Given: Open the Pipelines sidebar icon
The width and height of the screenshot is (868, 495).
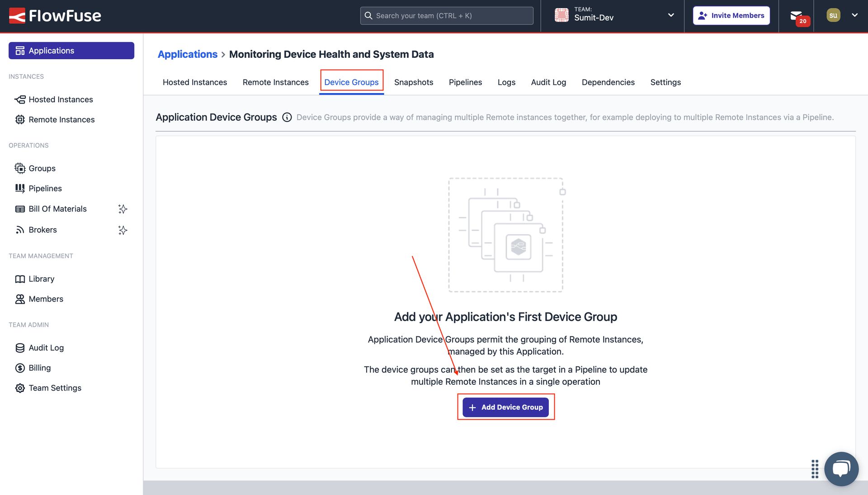Looking at the screenshot, I should (x=20, y=188).
